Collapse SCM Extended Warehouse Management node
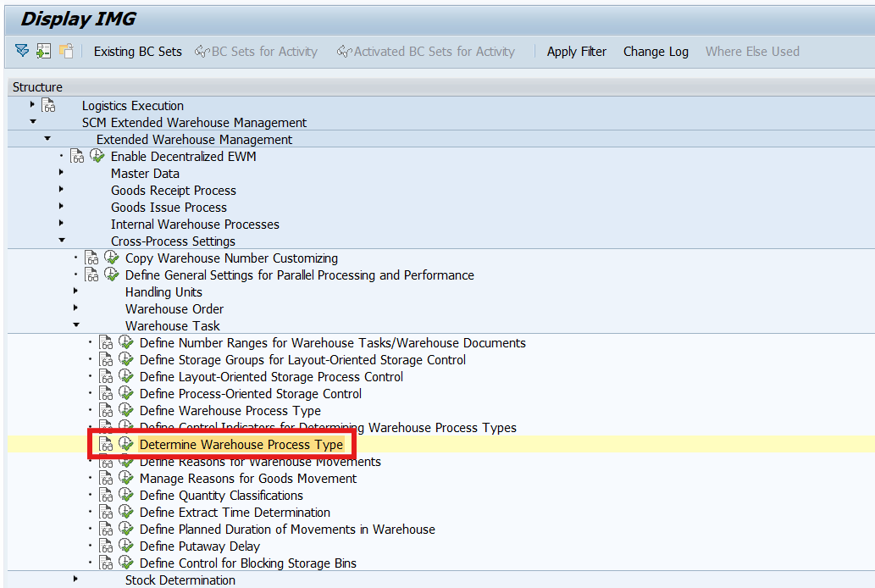Viewport: 875px width, 588px height. [33, 121]
